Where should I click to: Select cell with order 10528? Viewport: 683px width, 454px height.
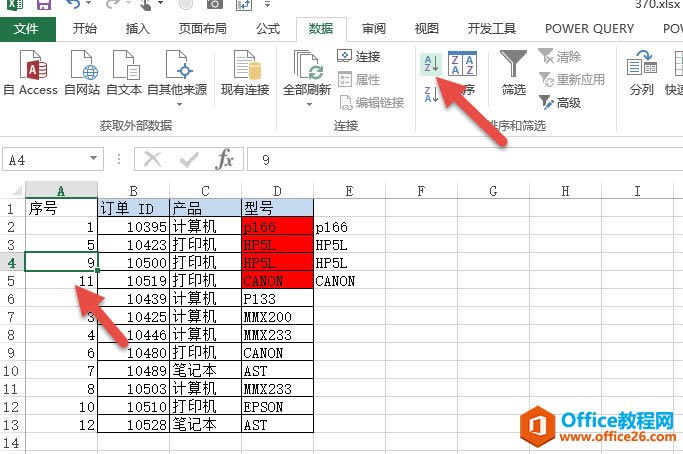(x=134, y=424)
